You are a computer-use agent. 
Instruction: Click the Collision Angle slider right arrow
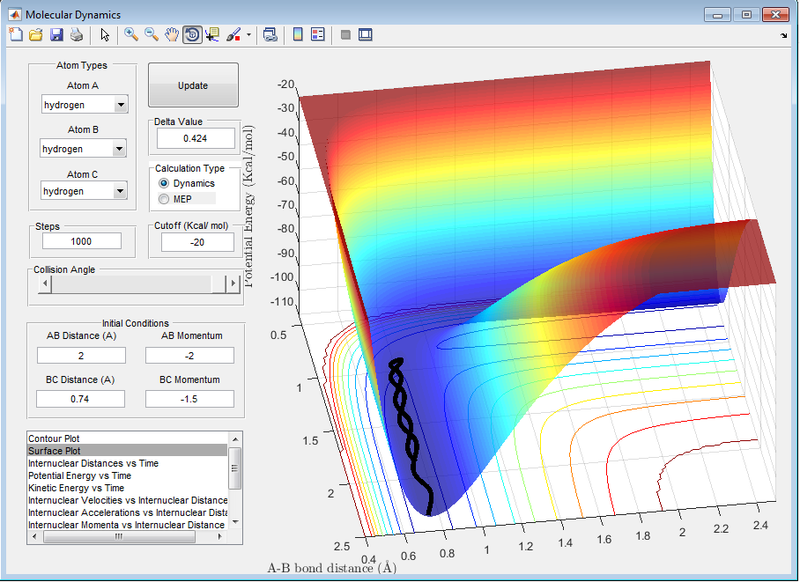click(233, 283)
